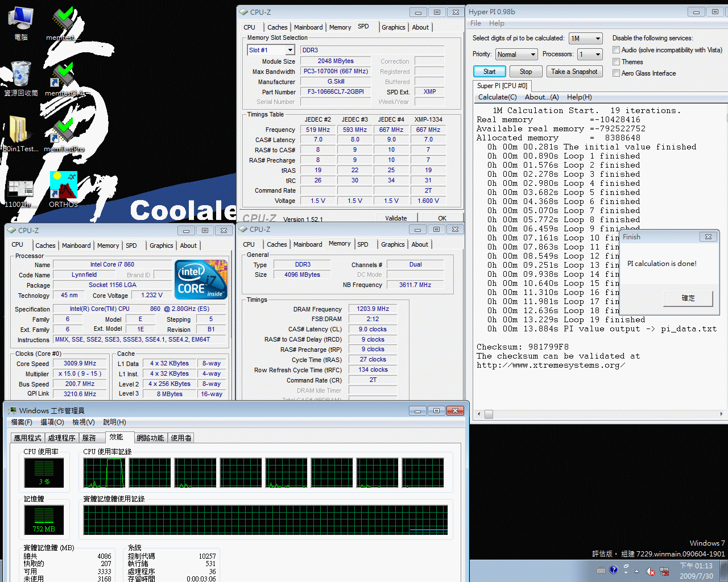Switch to Caches tab in CPU-Z CPU window
Screen dimensions: 728x582
45,246
